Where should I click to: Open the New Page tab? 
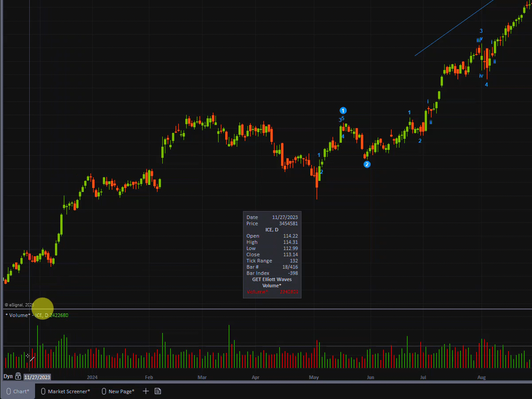(x=121, y=391)
